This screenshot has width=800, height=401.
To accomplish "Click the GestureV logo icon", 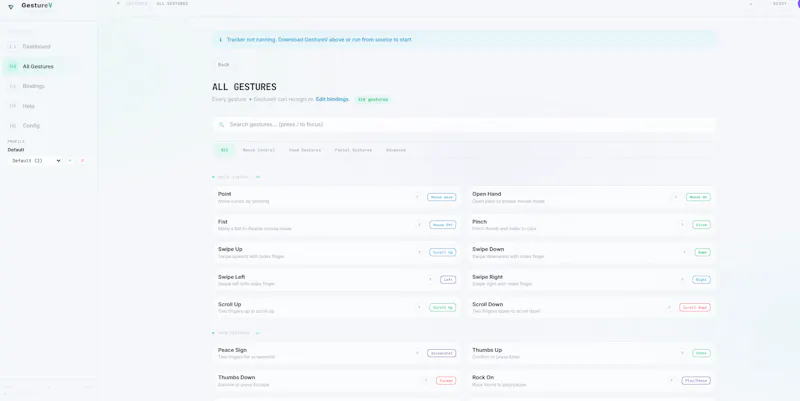I will [11, 7].
